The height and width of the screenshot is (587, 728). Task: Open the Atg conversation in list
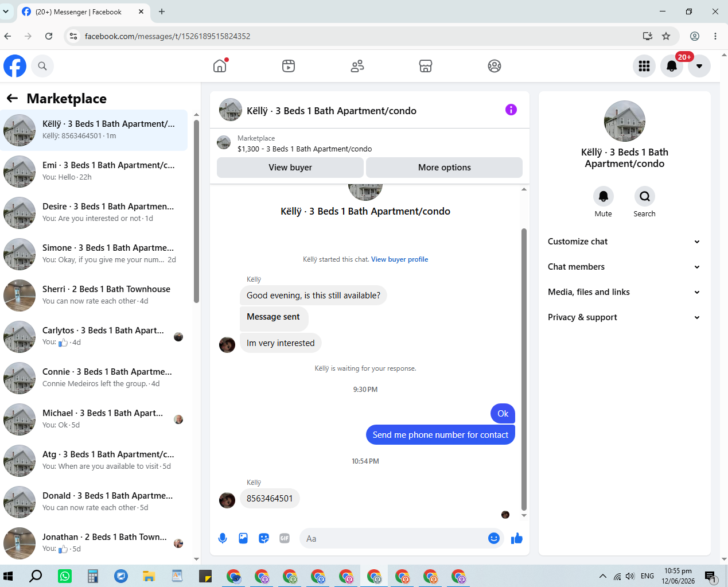click(x=94, y=461)
